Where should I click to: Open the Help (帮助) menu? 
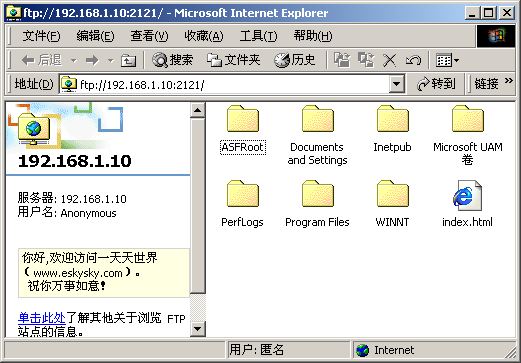click(313, 36)
